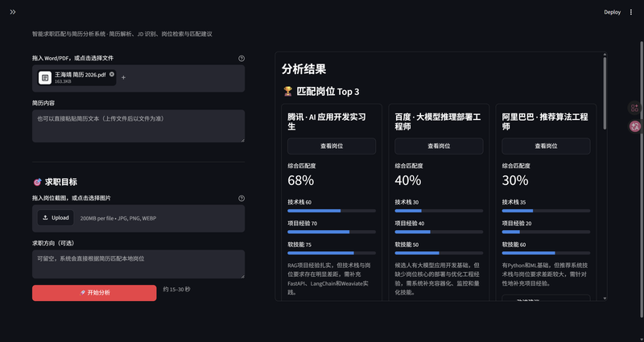This screenshot has height=342, width=644.
Task: Click Upload to choose a job screenshot
Action: (56, 217)
